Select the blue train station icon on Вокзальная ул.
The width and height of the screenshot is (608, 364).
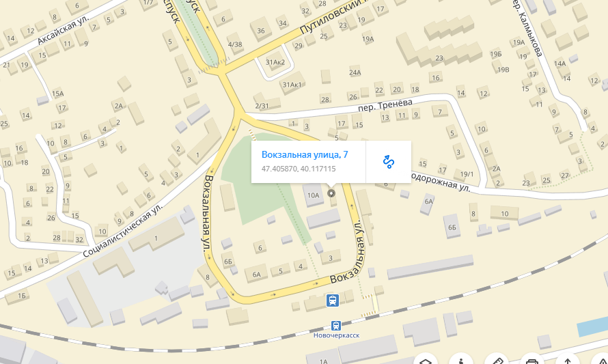[332, 300]
